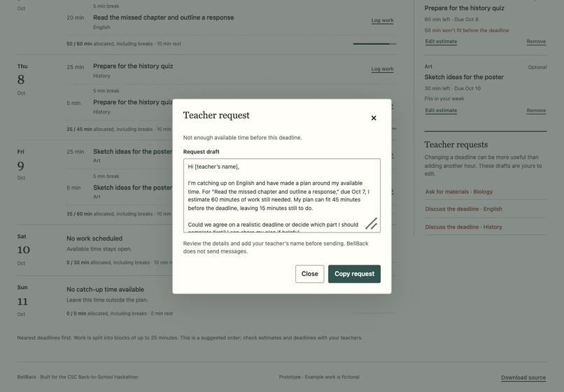The width and height of the screenshot is (564, 392).
Task: Click the 25 min 'Prepare for the history quiz' row
Action: click(x=232, y=71)
